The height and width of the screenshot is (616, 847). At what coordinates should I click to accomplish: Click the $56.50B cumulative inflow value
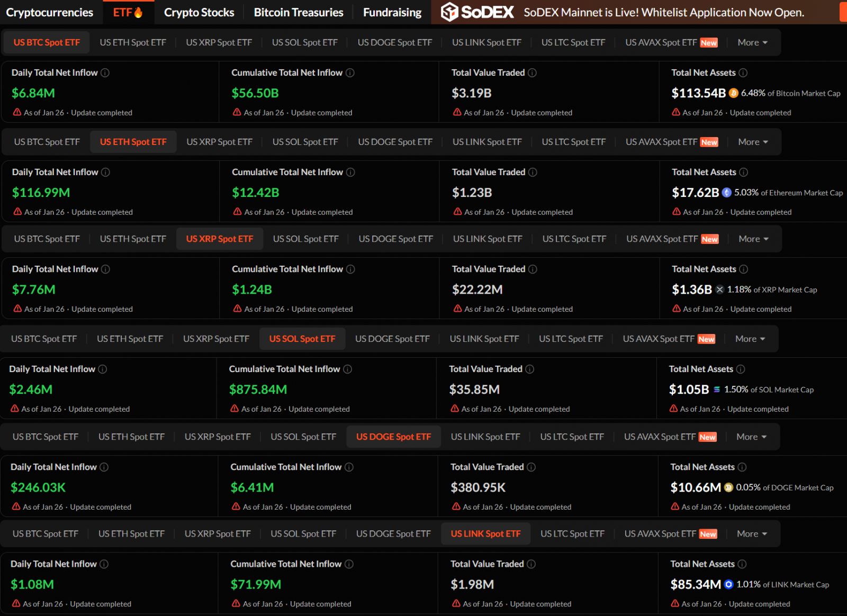[255, 93]
